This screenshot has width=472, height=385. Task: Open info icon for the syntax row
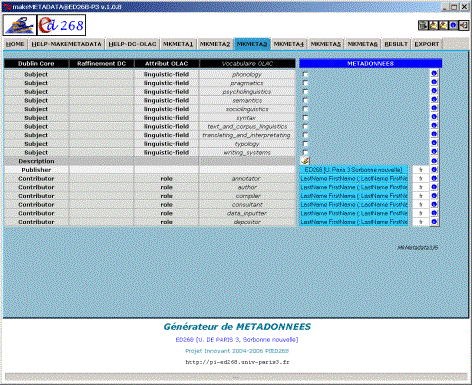434,117
